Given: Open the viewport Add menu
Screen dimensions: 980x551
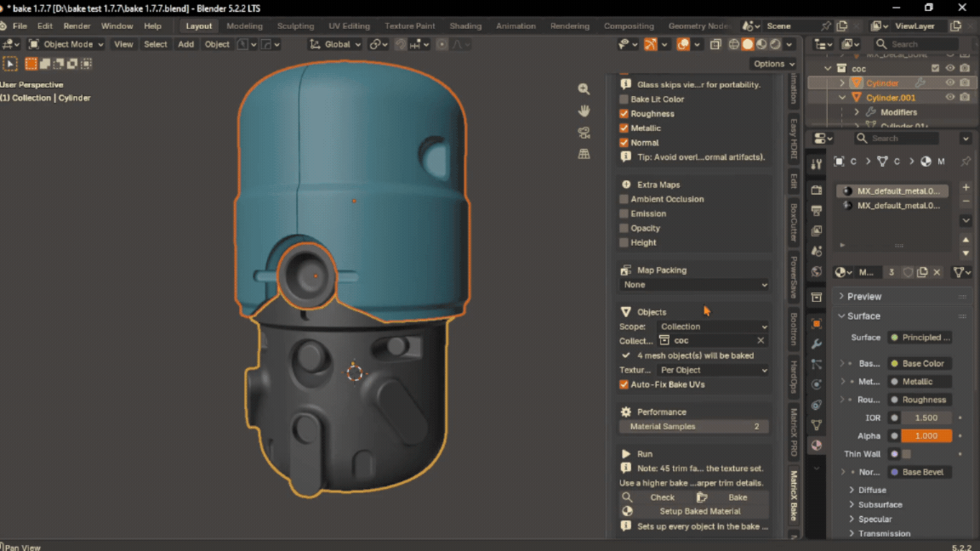Looking at the screenshot, I should 185,44.
